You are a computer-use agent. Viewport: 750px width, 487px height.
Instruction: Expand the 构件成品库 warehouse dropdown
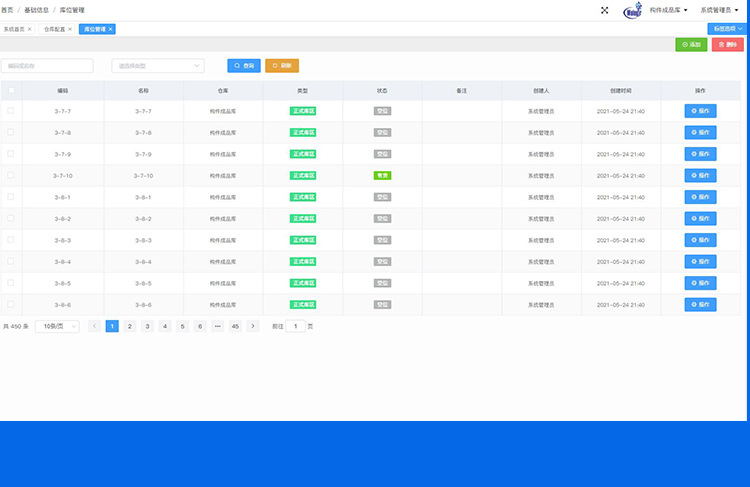coord(668,10)
